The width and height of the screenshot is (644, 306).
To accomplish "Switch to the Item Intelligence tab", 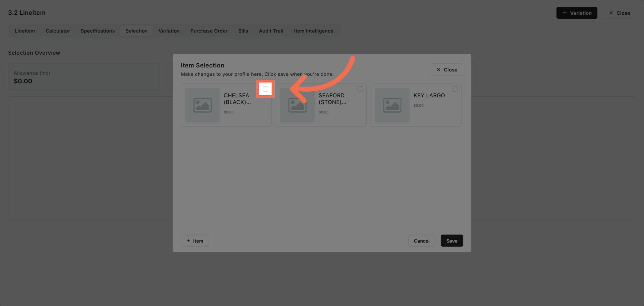I will click(x=313, y=31).
